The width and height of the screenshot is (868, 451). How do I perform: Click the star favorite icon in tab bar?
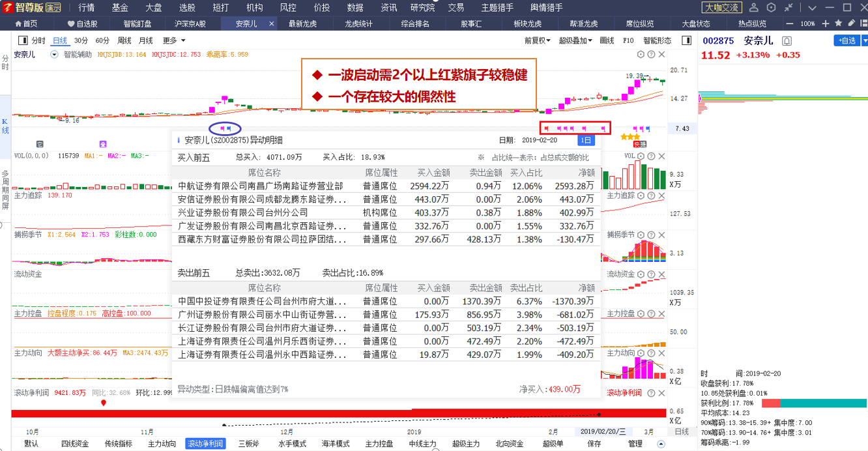(837, 23)
